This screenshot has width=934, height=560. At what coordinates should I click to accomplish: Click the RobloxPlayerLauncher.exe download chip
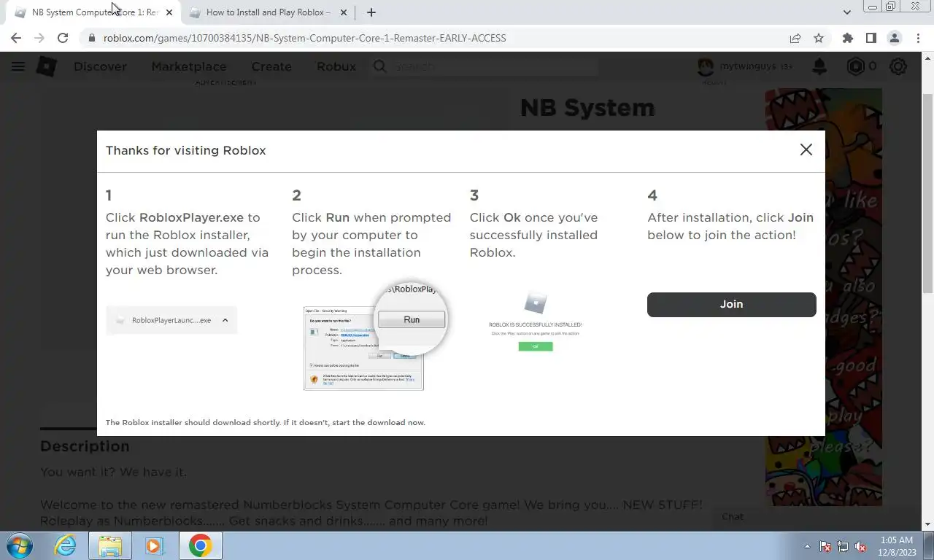click(x=171, y=320)
